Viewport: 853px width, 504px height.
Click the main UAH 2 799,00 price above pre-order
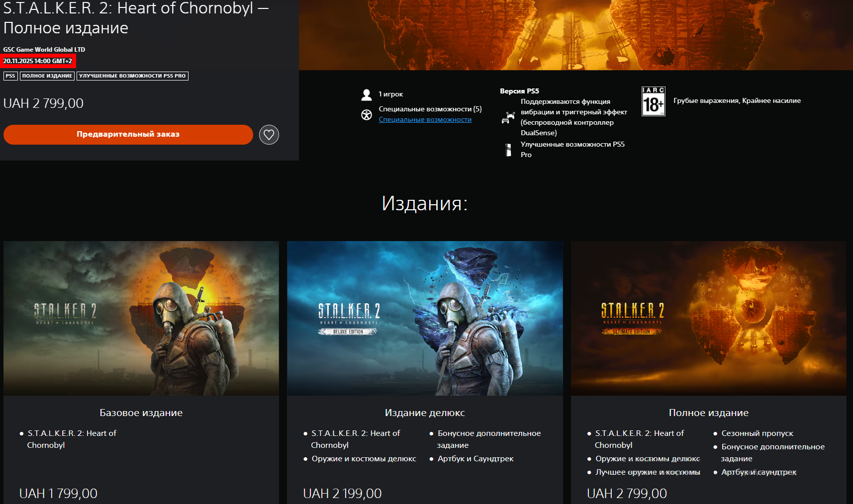pyautogui.click(x=43, y=103)
